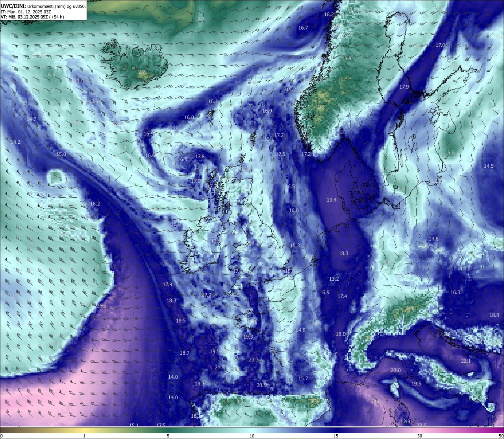
Task: Click the 22.6 value label
Action: [421, 425]
